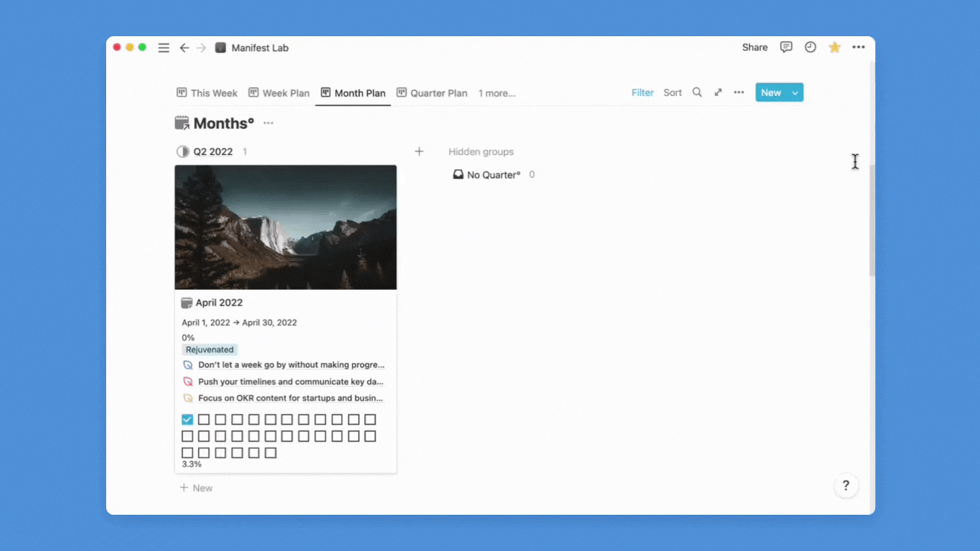
Task: Click the No Quarter inbox icon
Action: point(459,175)
